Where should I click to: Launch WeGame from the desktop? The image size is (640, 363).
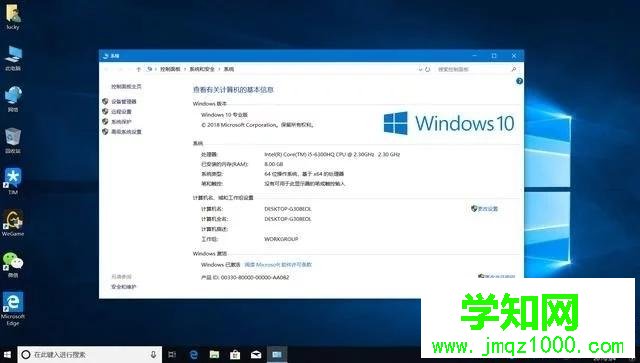13,223
